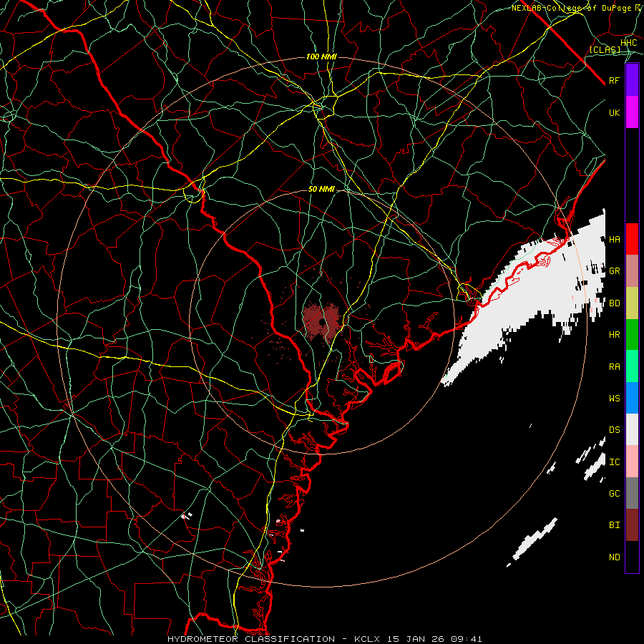Click the ND legend label
644x644 pixels.
click(614, 557)
